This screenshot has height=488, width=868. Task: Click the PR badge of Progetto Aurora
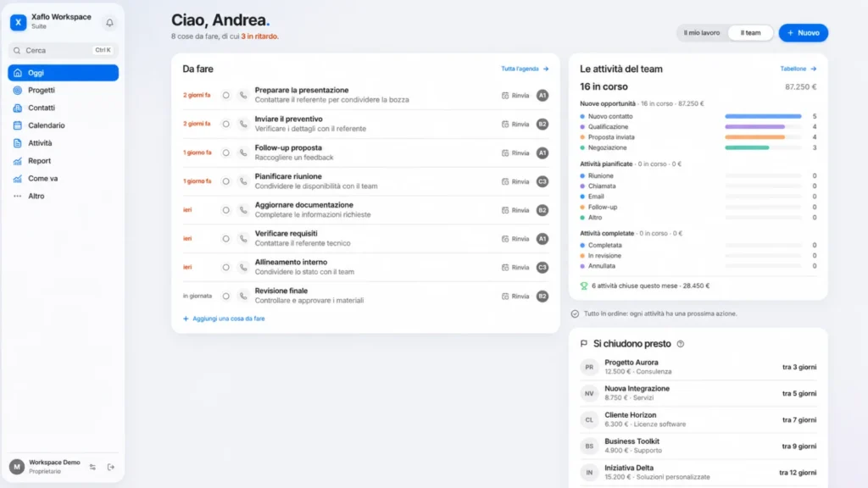589,367
